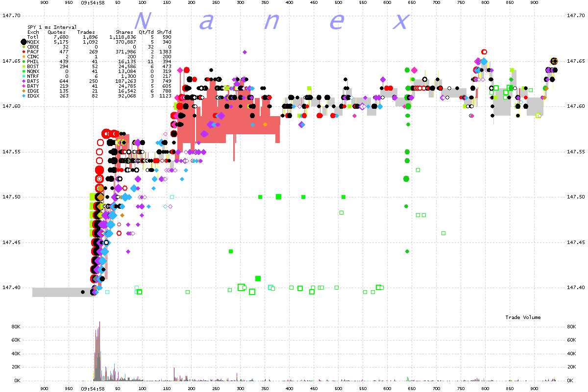Select total shares value 1,118,836
588x392 pixels.
[x=122, y=37]
